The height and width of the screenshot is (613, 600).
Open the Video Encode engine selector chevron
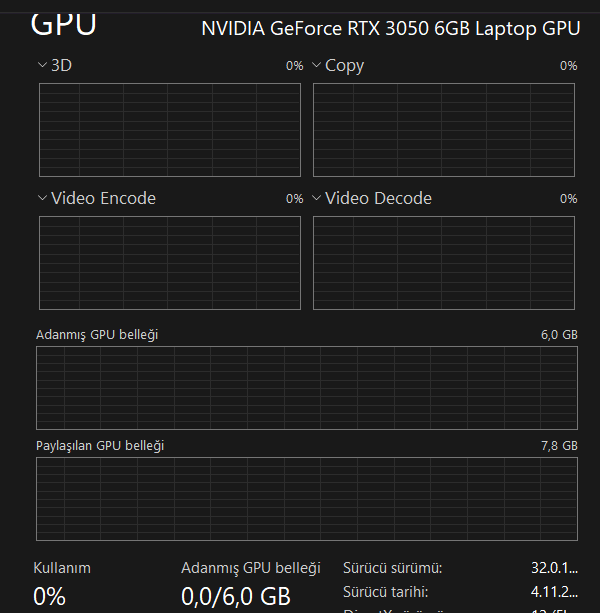click(42, 198)
